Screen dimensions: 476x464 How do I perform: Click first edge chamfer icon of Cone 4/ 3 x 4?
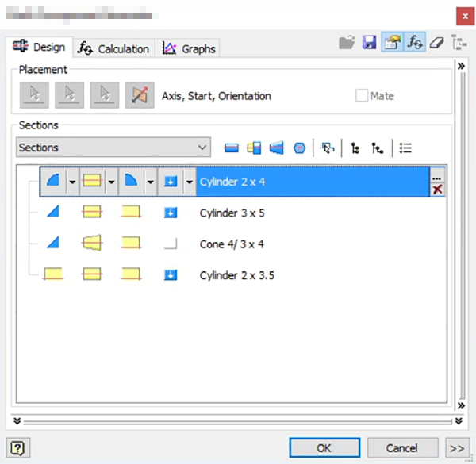[x=53, y=243]
